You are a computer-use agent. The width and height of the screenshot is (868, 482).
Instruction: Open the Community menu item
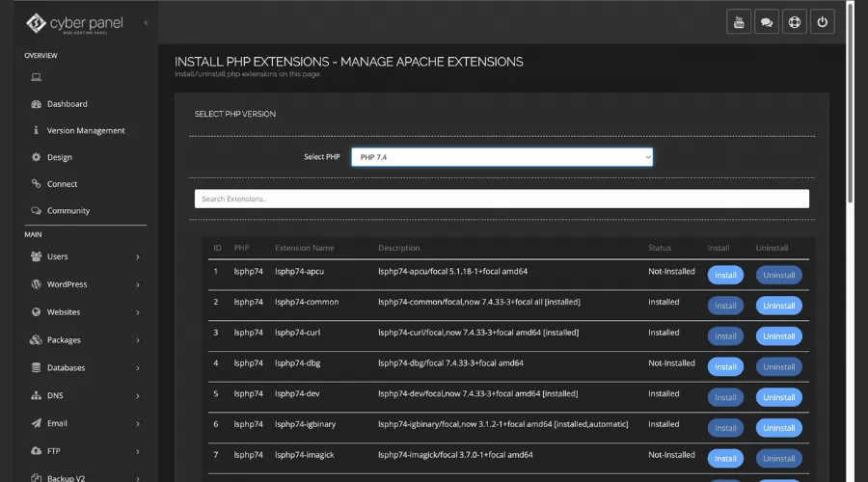coord(68,211)
